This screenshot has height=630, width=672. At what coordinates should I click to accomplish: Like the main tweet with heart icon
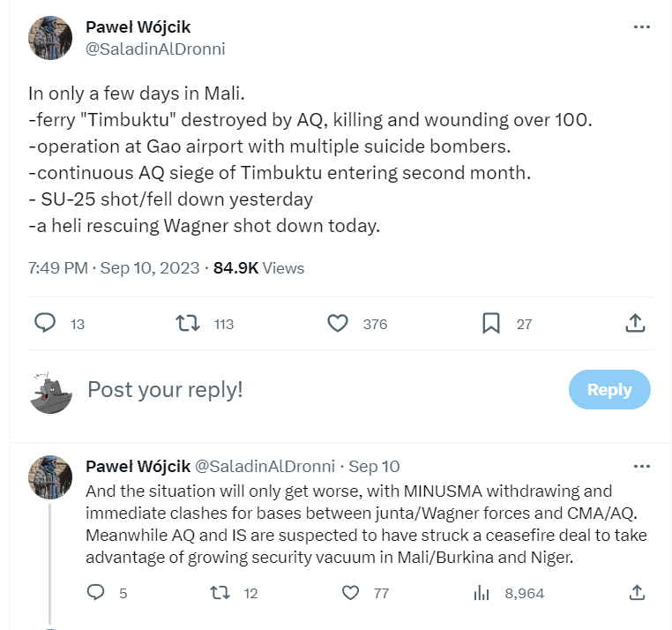coord(338,324)
